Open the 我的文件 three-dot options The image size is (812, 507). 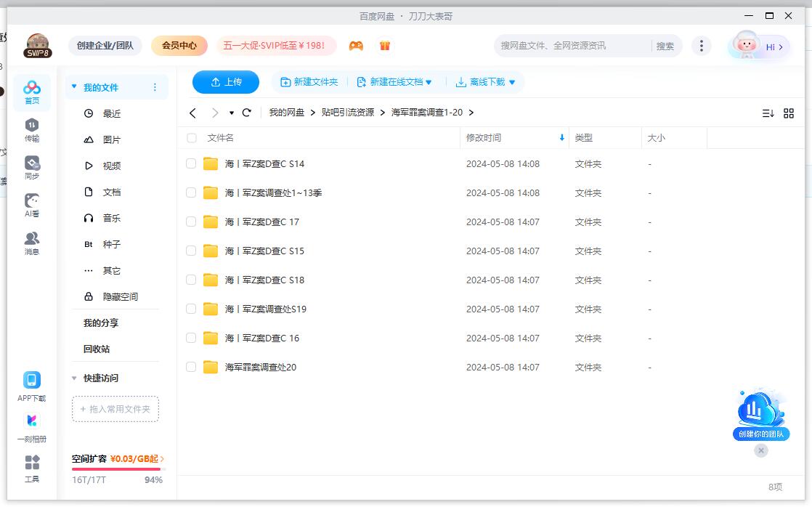(154, 87)
